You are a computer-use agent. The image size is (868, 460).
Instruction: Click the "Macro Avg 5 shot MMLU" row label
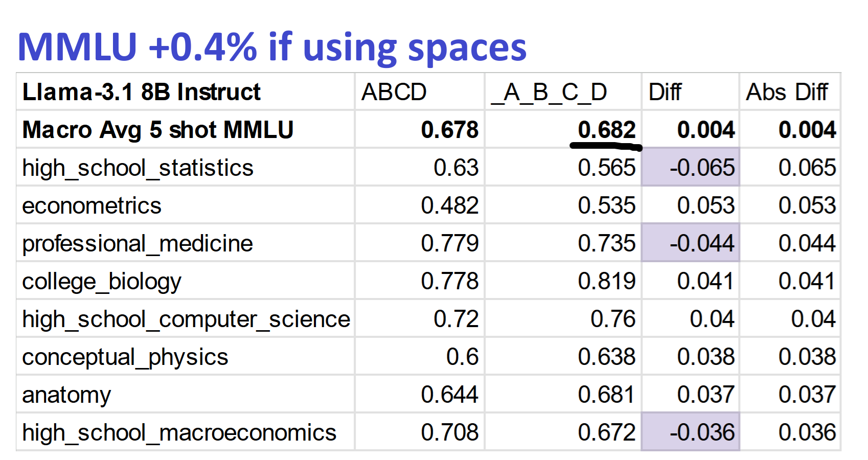point(158,130)
